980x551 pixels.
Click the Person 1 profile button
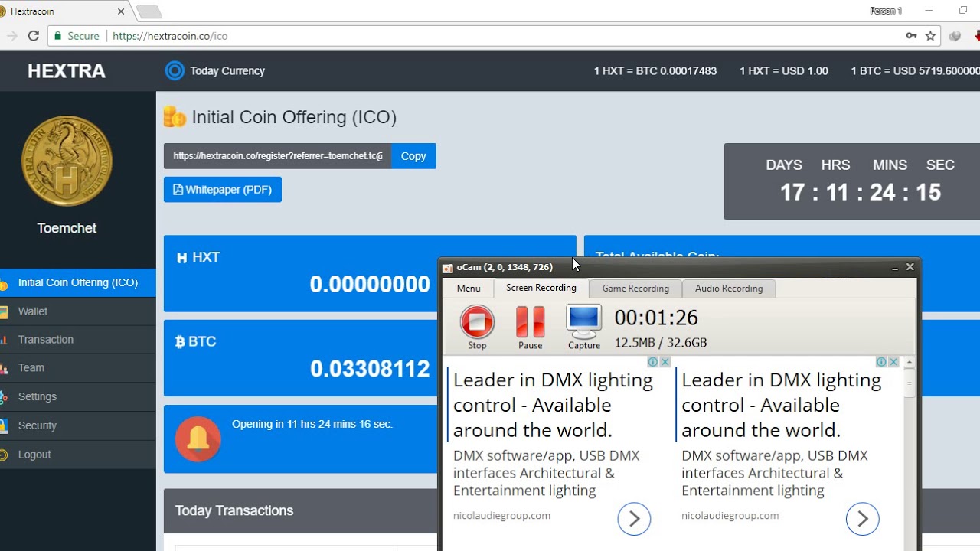(x=886, y=11)
